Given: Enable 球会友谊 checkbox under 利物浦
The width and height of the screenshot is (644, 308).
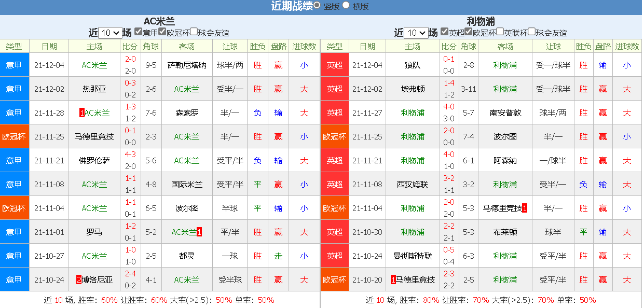Looking at the screenshot, I should point(532,31).
